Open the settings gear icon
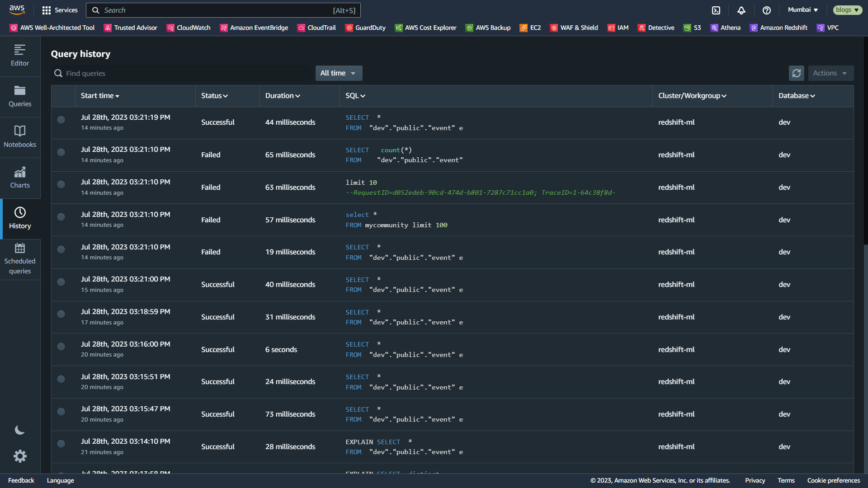The width and height of the screenshot is (868, 488). click(20, 456)
